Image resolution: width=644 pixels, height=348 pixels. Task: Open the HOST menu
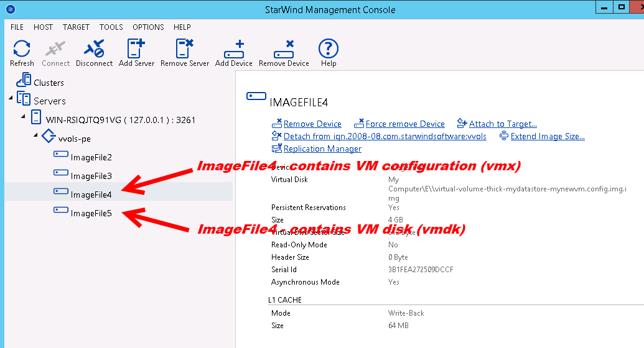(x=43, y=27)
